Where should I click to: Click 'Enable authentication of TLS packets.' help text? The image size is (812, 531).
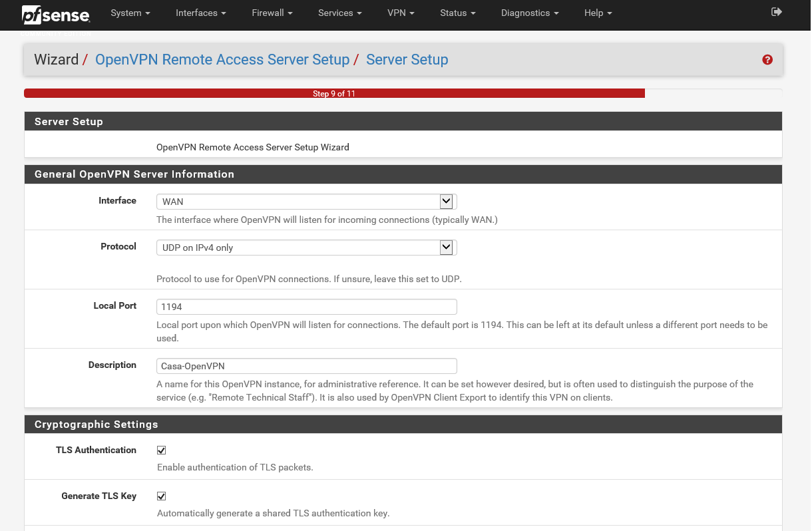[x=235, y=467]
